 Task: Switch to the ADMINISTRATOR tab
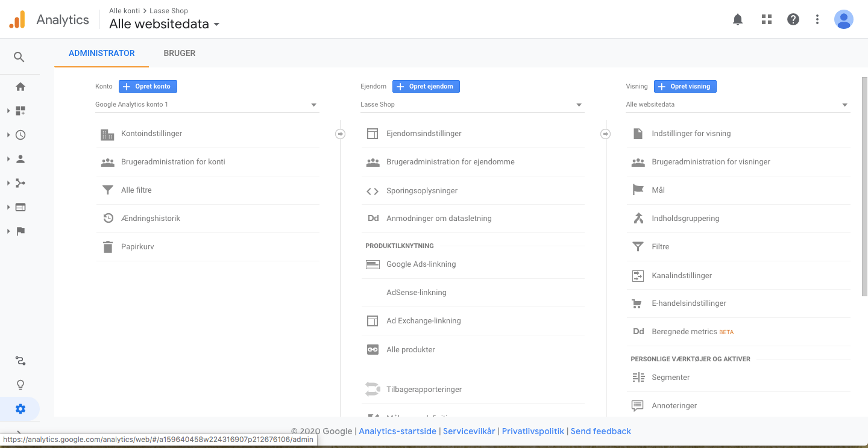pos(102,53)
